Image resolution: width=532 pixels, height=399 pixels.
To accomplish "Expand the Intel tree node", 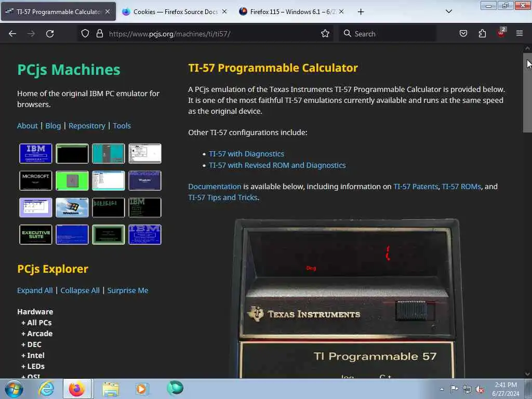I will [33, 355].
